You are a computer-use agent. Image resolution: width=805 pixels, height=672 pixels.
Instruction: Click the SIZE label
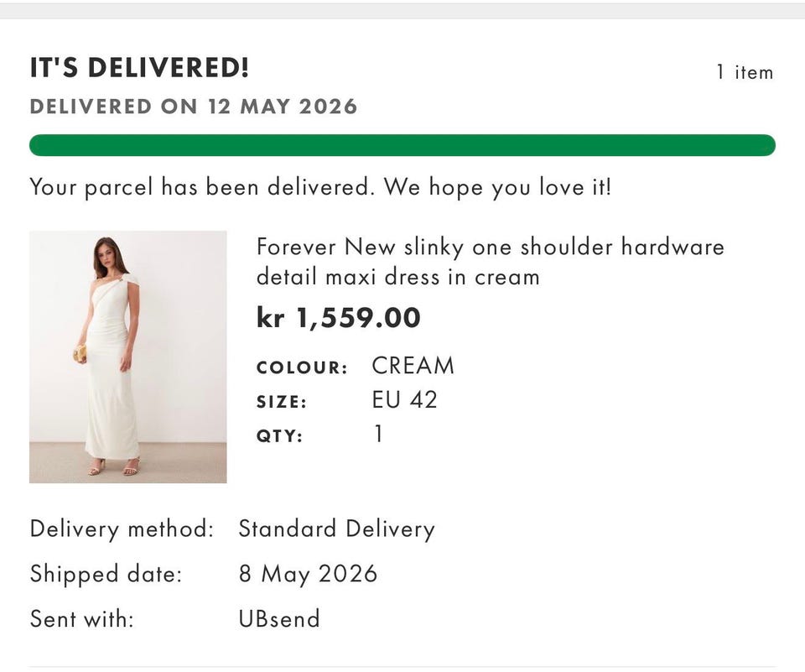(x=282, y=402)
